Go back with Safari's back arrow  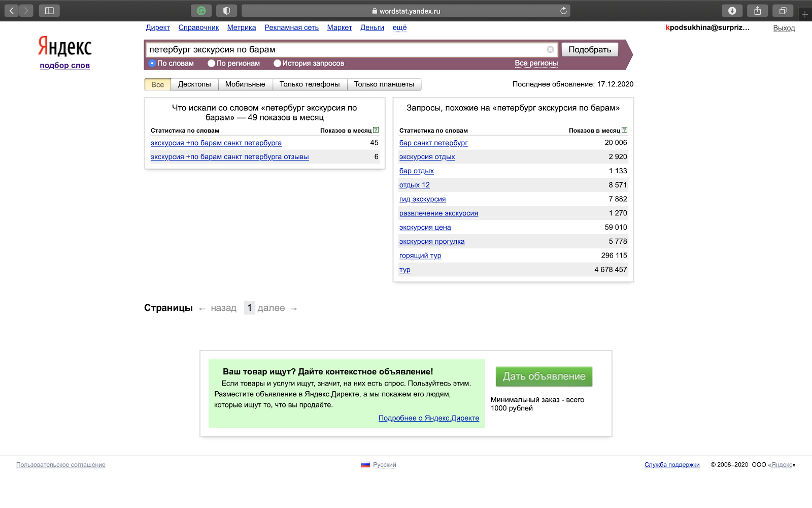coord(12,11)
